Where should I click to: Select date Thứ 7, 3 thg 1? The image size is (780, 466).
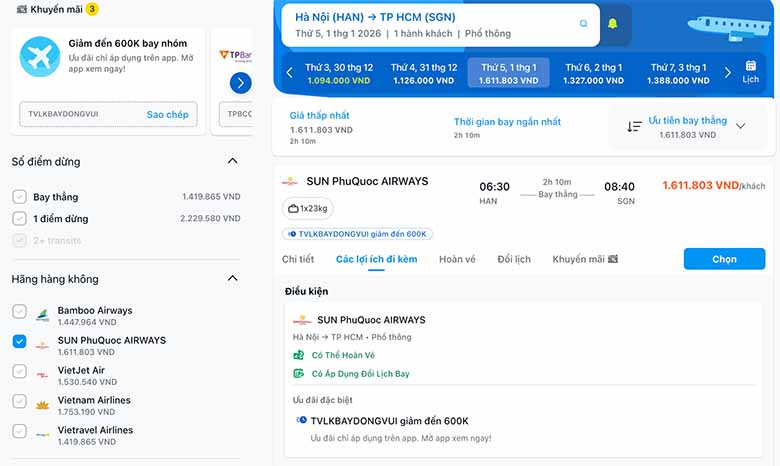click(x=678, y=74)
